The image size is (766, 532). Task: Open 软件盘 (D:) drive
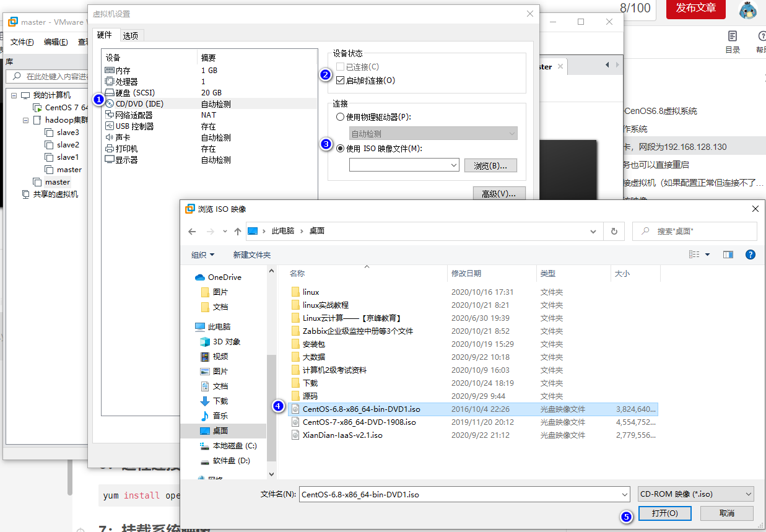(x=225, y=461)
